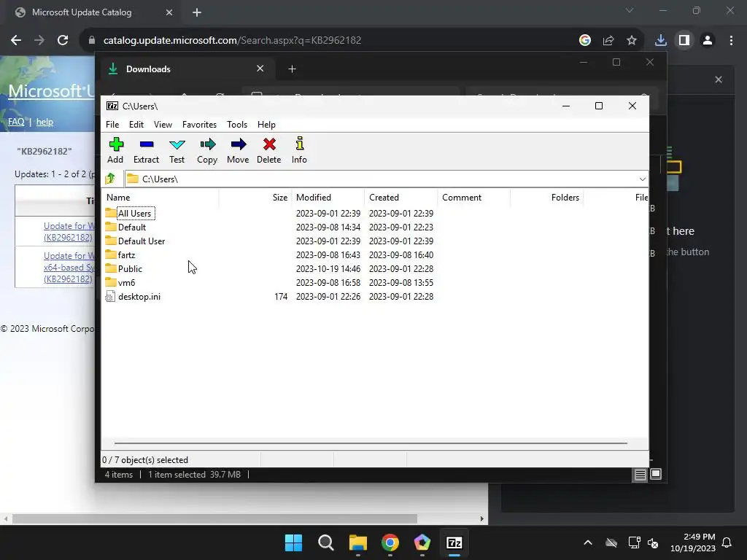
Task: Open Chrome three-dot menu
Action: [731, 41]
